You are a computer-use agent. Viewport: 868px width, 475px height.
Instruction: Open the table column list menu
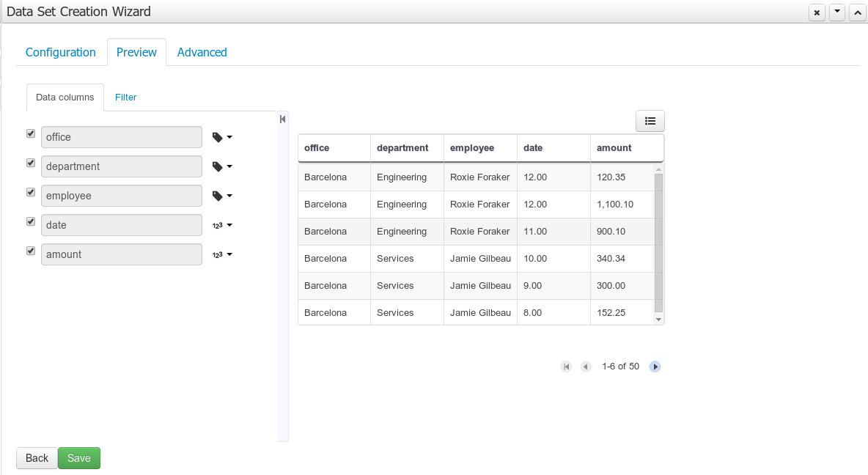pos(650,121)
